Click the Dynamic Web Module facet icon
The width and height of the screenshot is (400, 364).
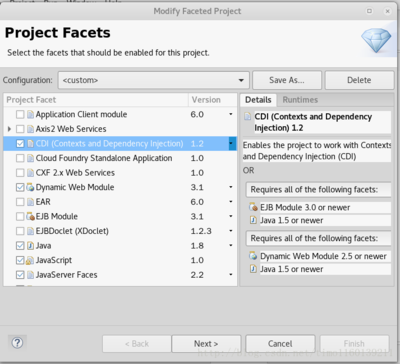(30, 187)
